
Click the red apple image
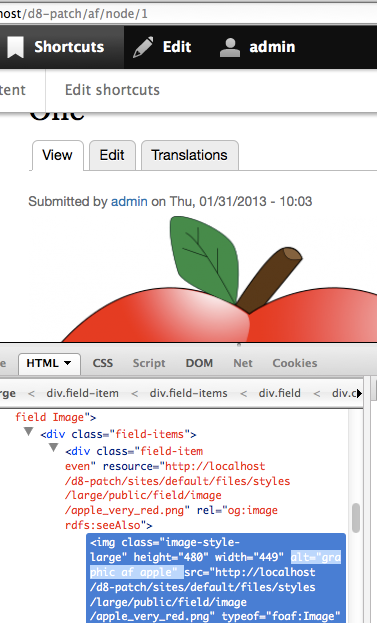(219, 279)
